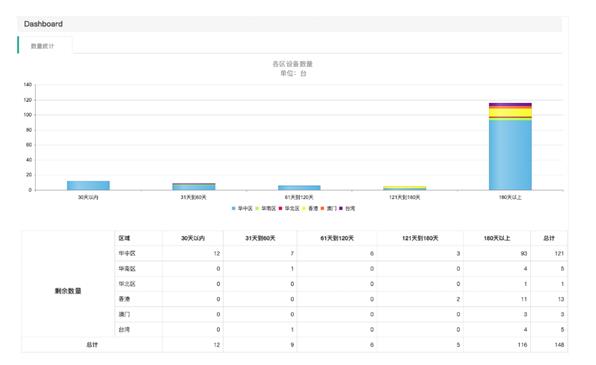Click the Dashboard header title
Image resolution: width=596 pixels, height=365 pixels.
(43, 24)
